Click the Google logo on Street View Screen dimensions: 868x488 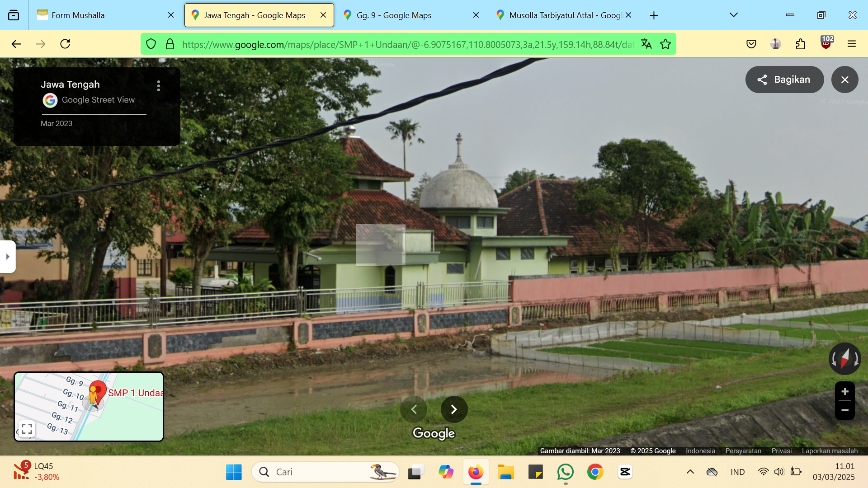(x=434, y=433)
